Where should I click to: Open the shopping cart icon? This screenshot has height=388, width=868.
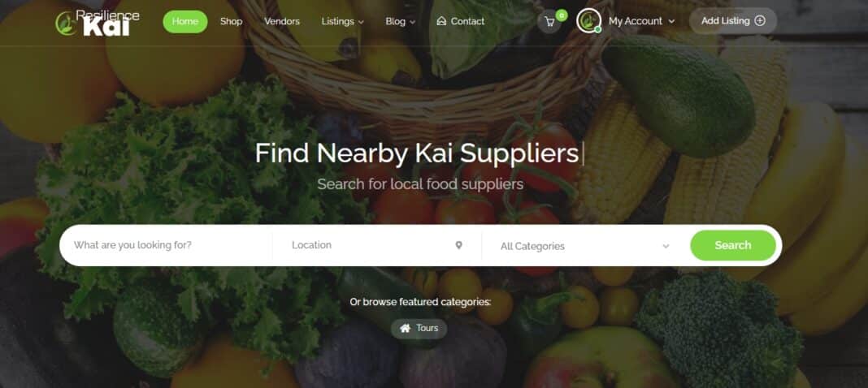tap(549, 22)
